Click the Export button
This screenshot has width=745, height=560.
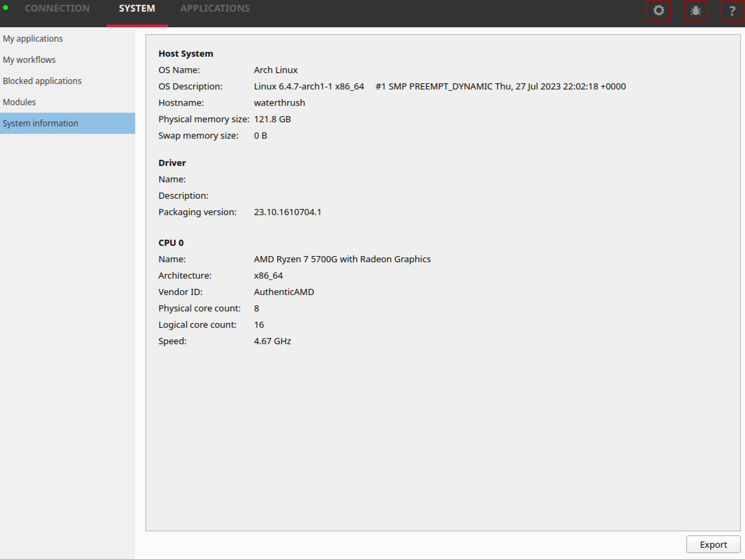click(713, 544)
